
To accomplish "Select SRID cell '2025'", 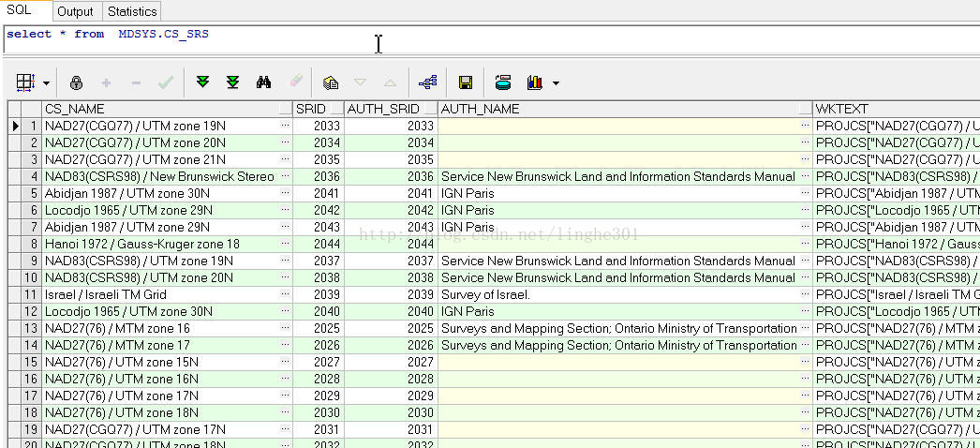I will [319, 329].
